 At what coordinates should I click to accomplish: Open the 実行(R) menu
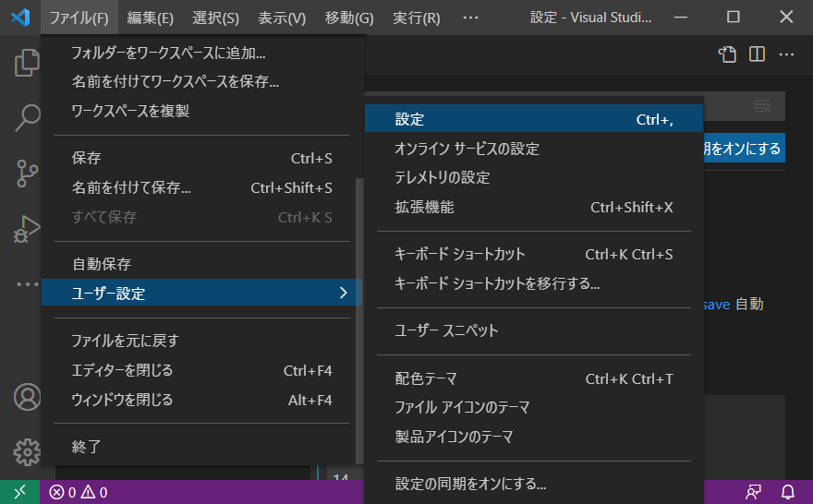417,18
